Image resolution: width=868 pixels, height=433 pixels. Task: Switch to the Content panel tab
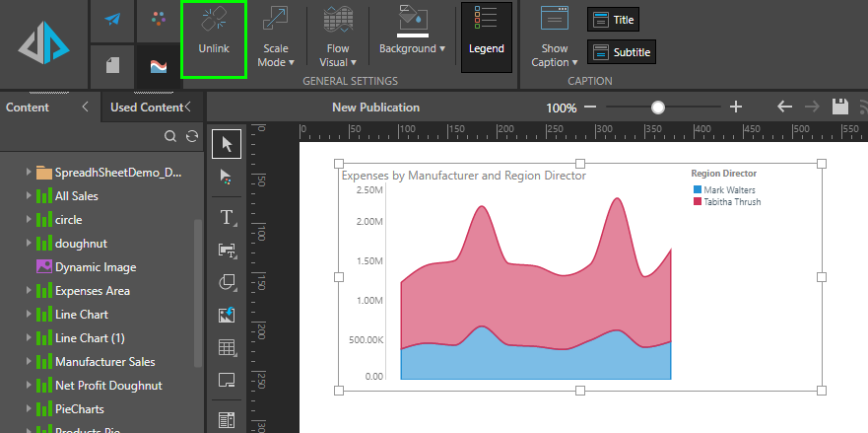[28, 108]
